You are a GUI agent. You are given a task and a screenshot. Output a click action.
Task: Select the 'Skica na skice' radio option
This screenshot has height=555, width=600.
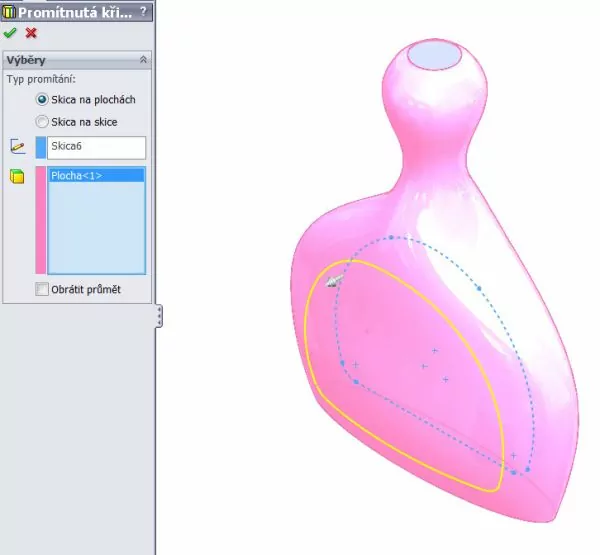pos(42,121)
